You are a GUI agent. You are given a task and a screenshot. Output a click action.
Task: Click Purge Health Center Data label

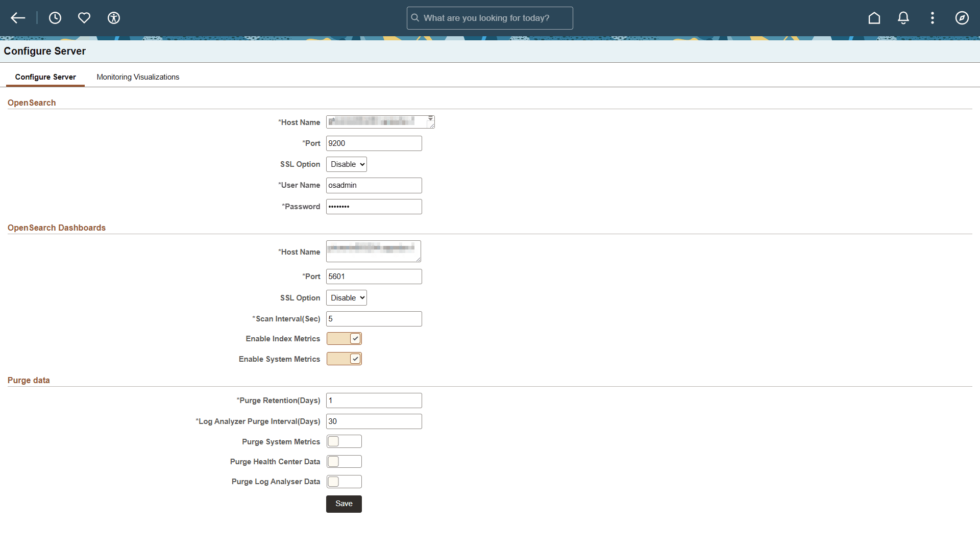point(275,462)
